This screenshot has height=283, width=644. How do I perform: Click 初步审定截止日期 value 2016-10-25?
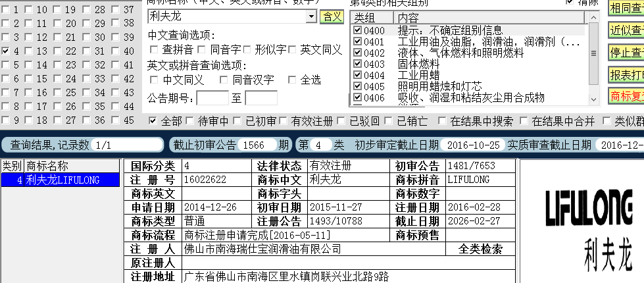tap(473, 145)
